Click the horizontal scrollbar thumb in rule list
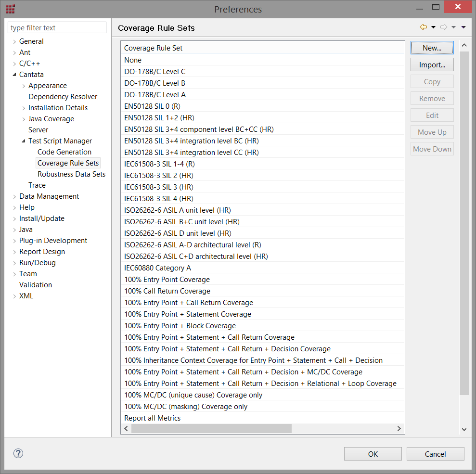 point(211,428)
